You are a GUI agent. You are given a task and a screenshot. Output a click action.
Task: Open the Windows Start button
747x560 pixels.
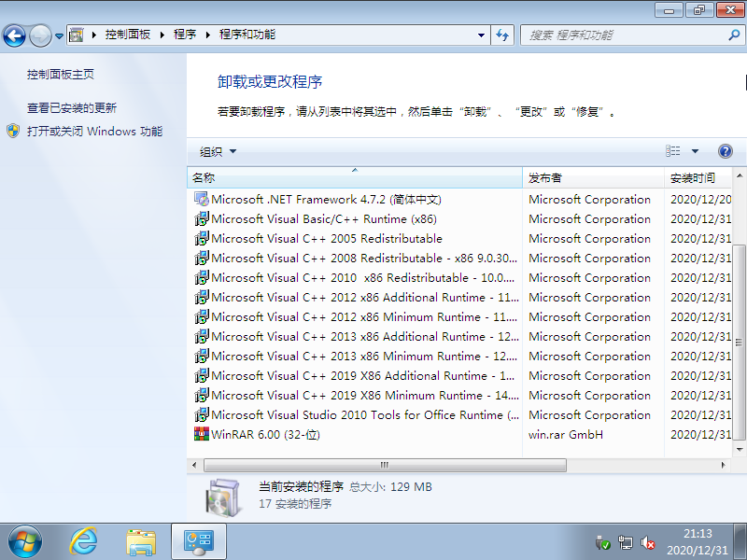tap(25, 542)
